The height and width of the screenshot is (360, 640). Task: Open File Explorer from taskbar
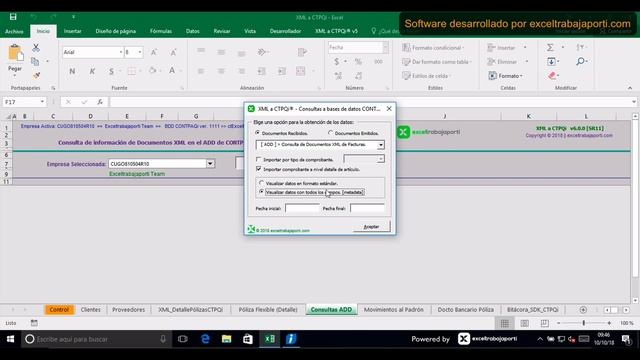click(227, 339)
